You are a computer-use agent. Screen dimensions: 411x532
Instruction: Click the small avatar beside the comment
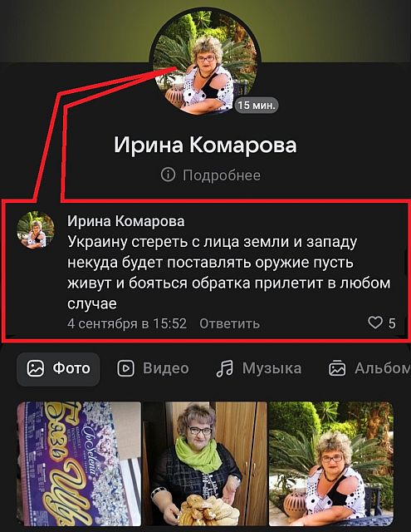[36, 229]
